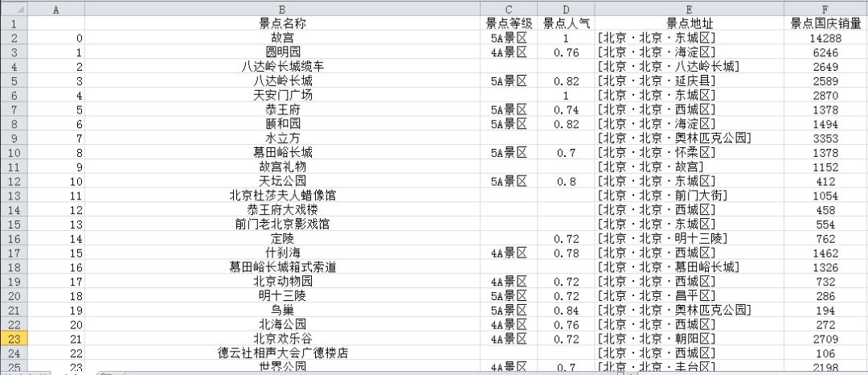The height and width of the screenshot is (375, 868).
Task: Select index cell 14 in column A
Action: pos(56,239)
